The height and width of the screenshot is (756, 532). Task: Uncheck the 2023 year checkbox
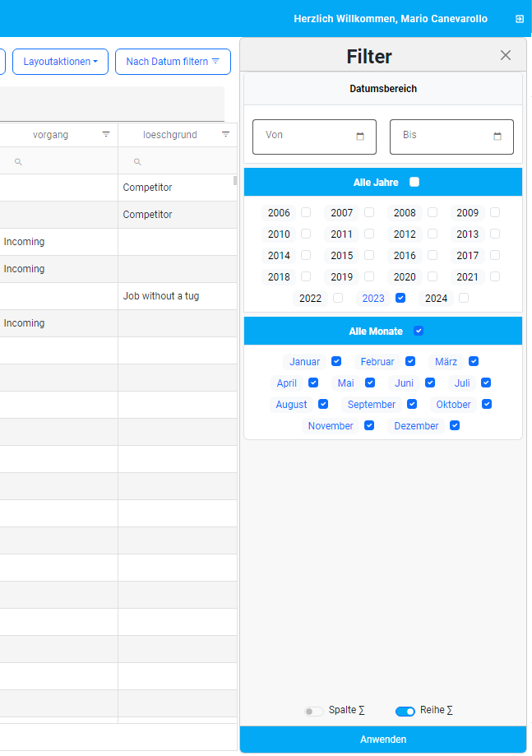point(400,298)
